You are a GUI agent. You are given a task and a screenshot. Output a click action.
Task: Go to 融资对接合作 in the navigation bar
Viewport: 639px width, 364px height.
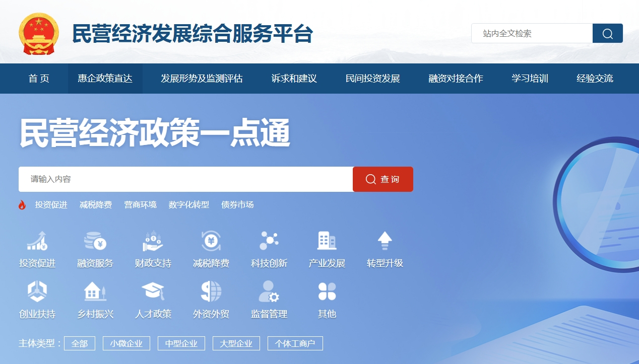click(x=456, y=79)
